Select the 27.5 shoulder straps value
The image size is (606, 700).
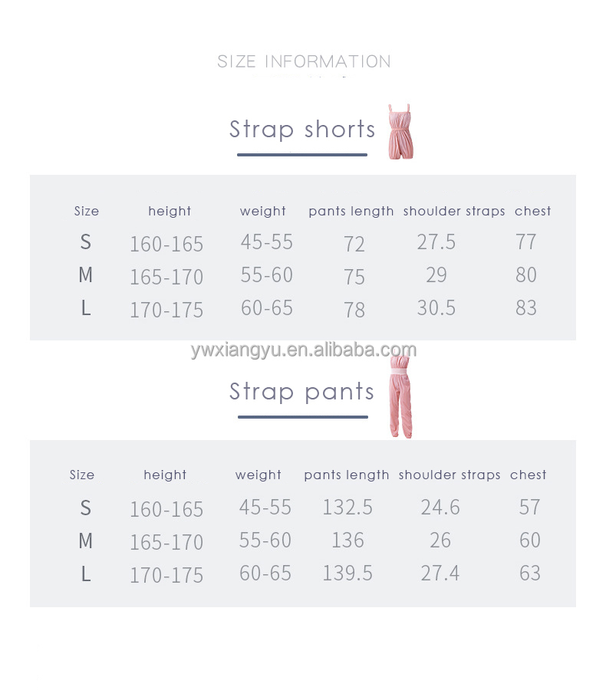pos(436,242)
